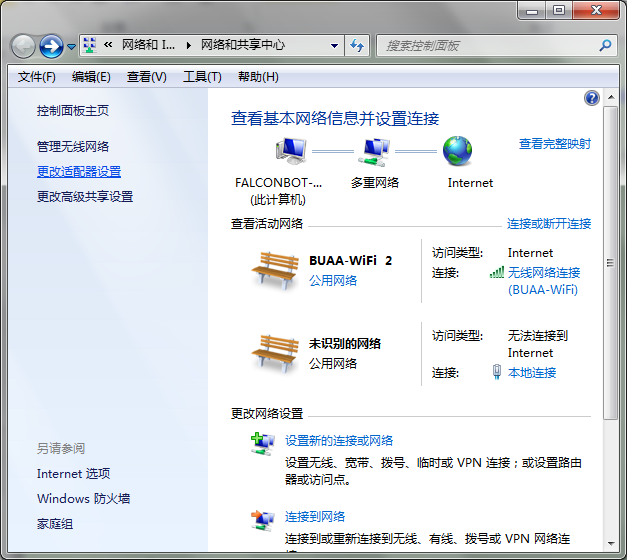Click the 搜索控制面板 search field
Screen dimensions: 627x560
485,46
